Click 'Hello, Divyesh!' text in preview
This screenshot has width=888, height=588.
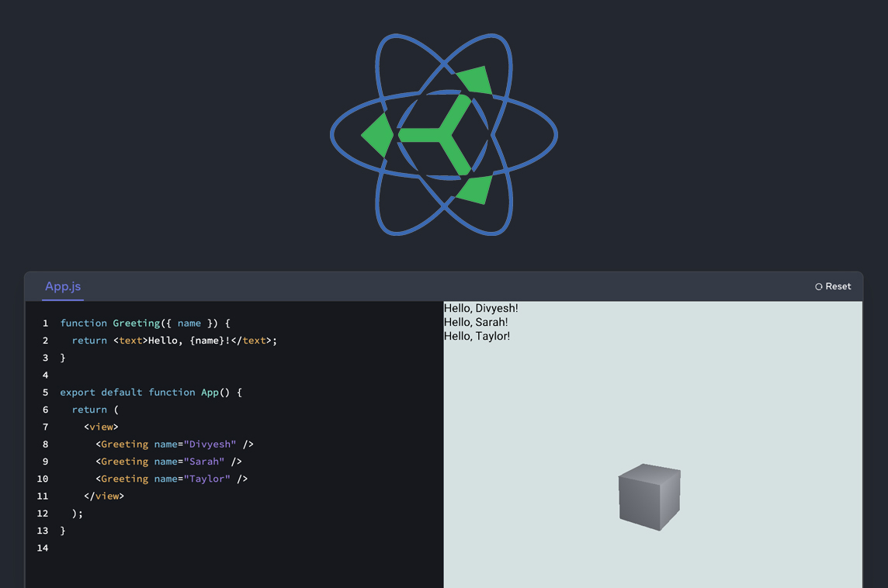click(480, 309)
